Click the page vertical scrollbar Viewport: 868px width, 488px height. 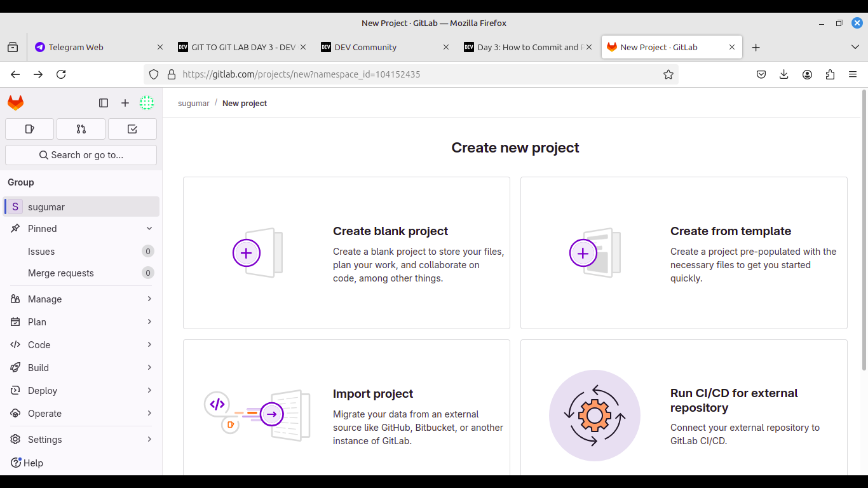pyautogui.click(x=864, y=230)
